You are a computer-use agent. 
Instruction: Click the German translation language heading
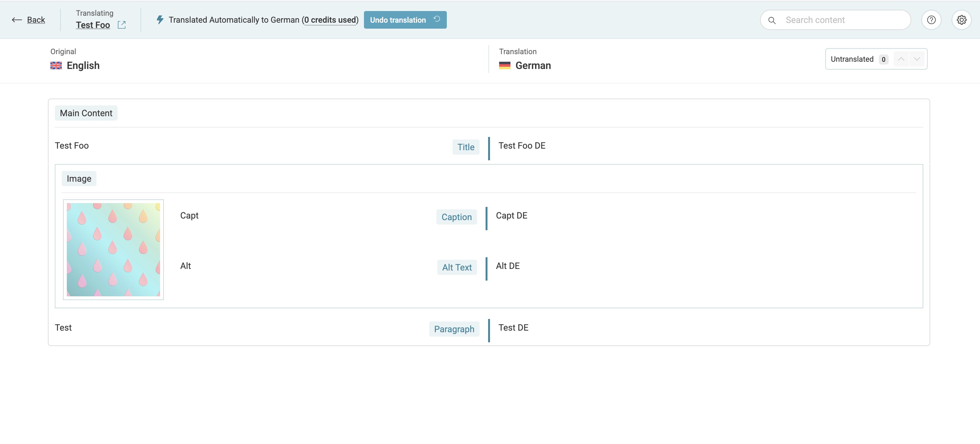533,66
